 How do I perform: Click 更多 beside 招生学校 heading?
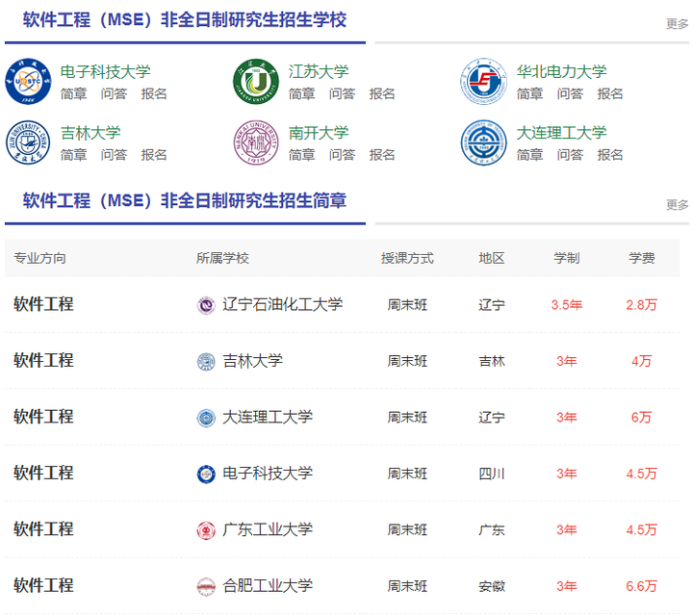677,23
